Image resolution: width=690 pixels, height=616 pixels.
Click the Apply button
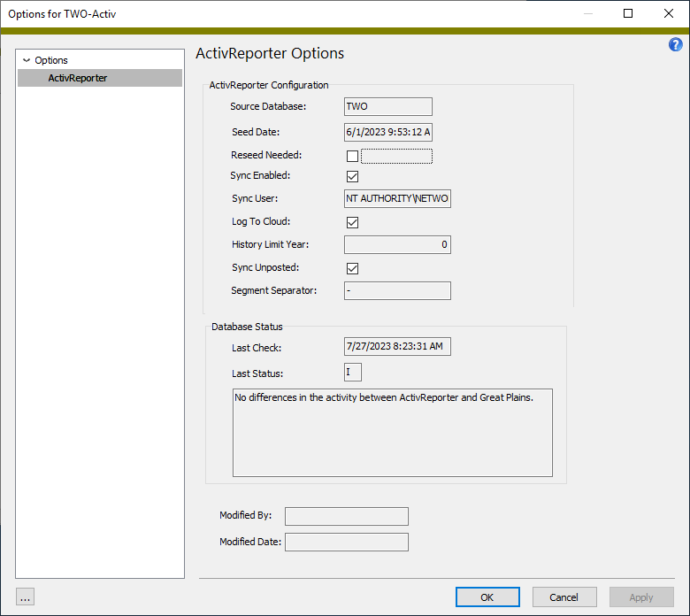pos(641,597)
